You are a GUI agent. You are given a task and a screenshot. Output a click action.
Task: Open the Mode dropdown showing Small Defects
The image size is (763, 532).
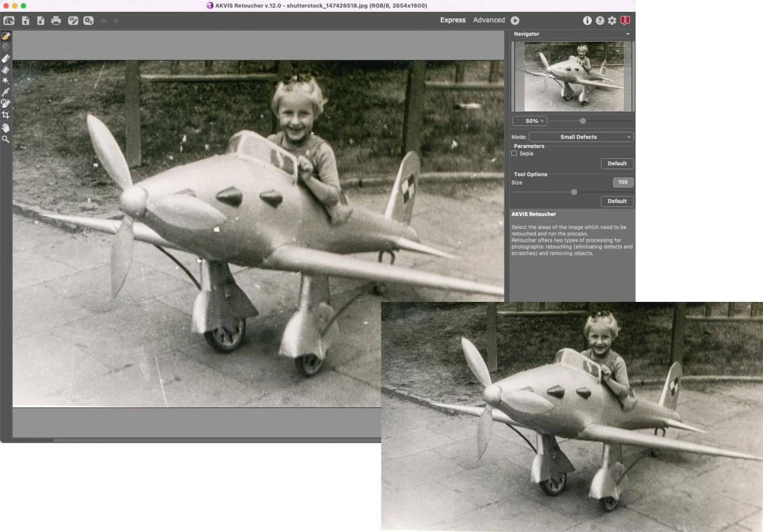pos(581,137)
